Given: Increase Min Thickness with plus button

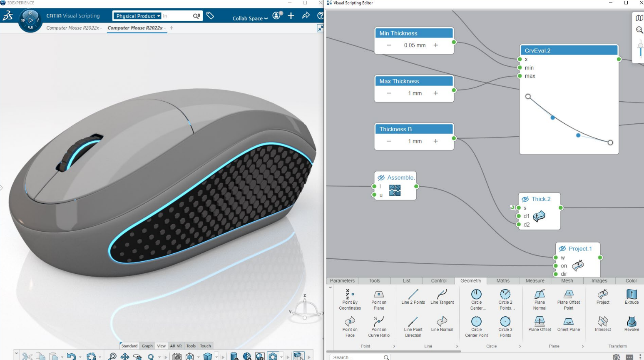Looking at the screenshot, I should tap(435, 45).
